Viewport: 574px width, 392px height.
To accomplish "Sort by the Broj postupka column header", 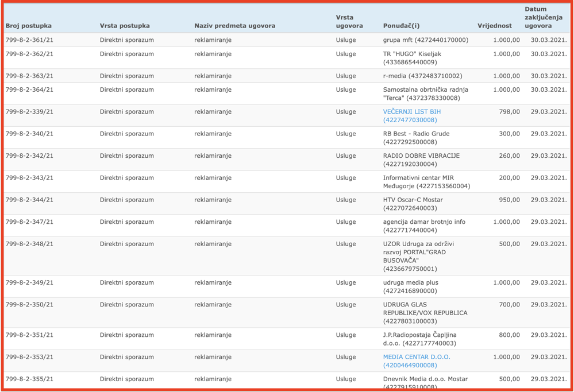I will (x=29, y=26).
